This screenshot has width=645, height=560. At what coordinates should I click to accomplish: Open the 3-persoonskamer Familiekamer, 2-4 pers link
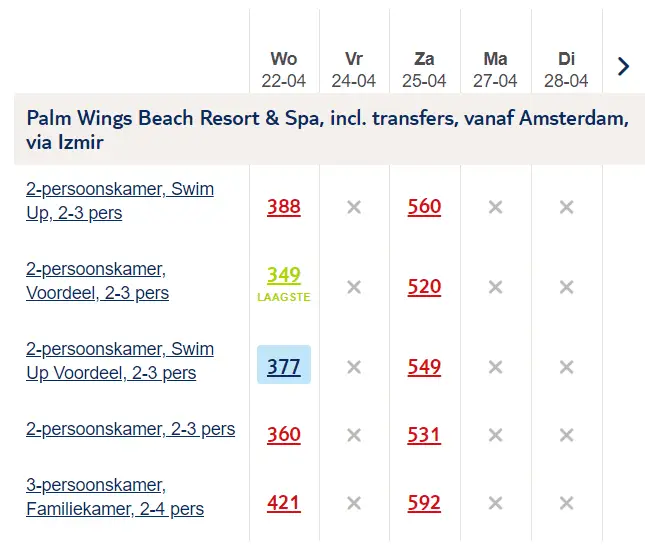coord(115,497)
